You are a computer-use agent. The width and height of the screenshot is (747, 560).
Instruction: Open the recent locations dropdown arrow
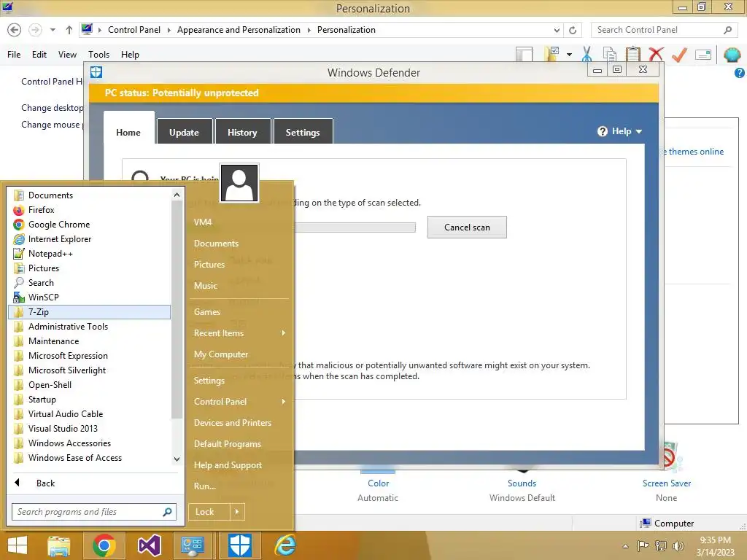pyautogui.click(x=53, y=30)
